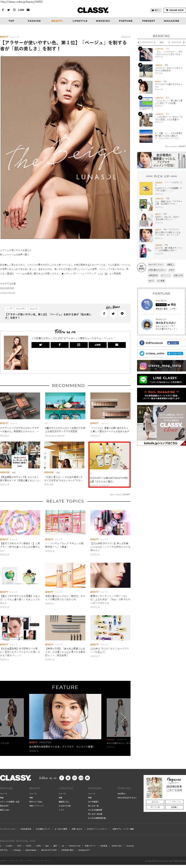
Task: Open the TOP navigation tab
Action: [11, 21]
